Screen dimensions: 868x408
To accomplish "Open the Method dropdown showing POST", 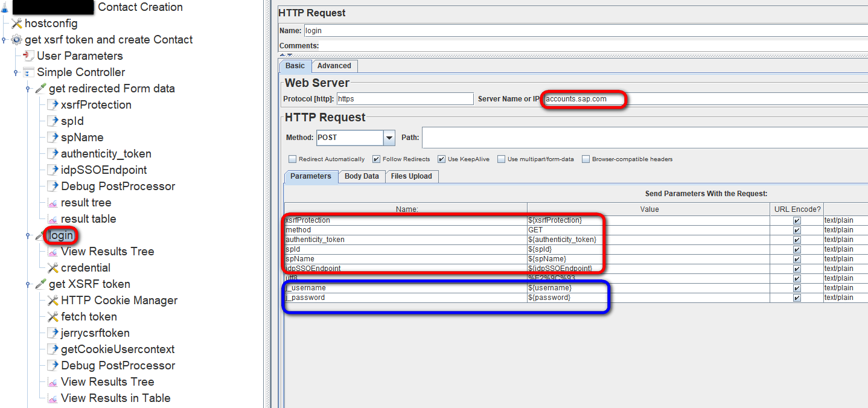I will (x=389, y=138).
